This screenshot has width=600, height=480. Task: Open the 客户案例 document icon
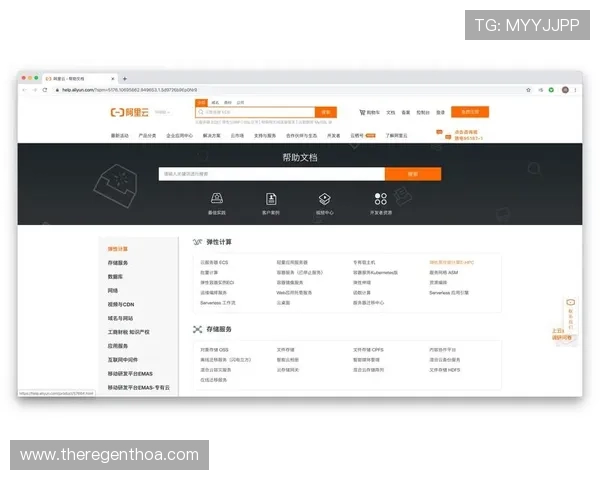click(x=271, y=200)
